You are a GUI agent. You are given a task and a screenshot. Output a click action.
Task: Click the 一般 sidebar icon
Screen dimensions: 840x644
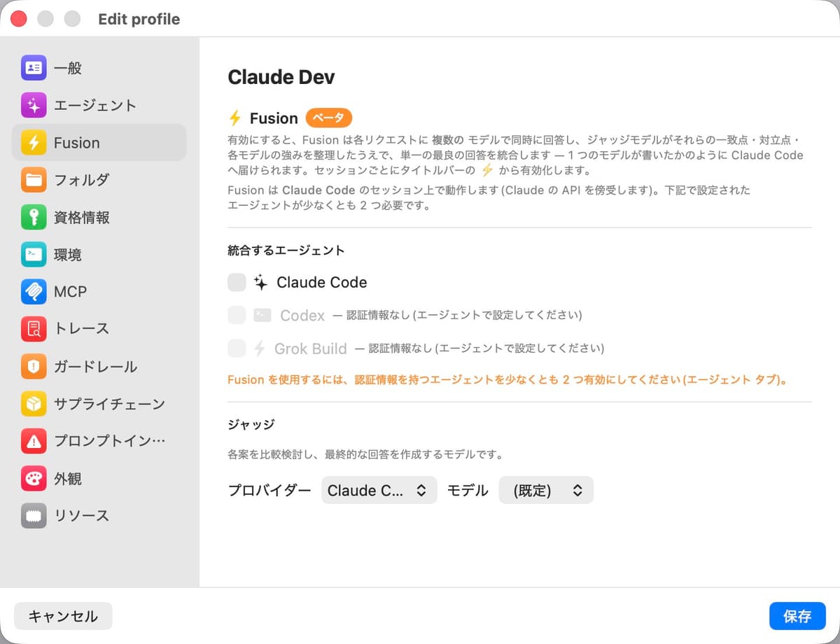(34, 68)
